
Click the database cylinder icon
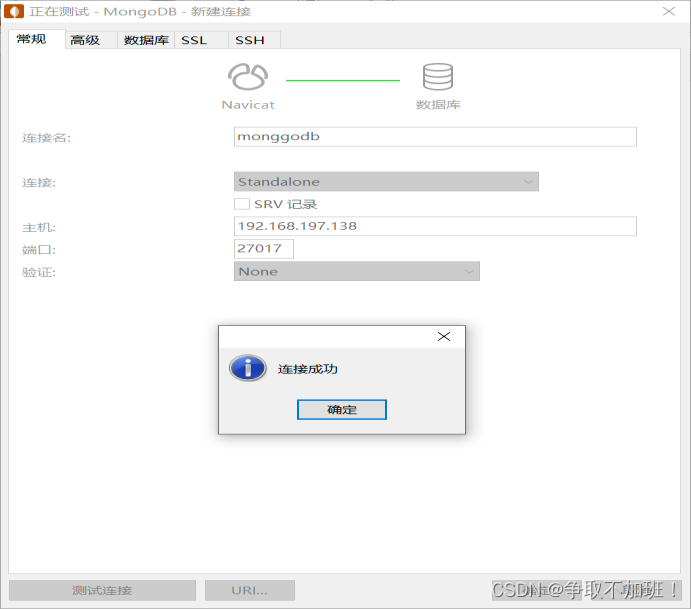click(x=438, y=77)
